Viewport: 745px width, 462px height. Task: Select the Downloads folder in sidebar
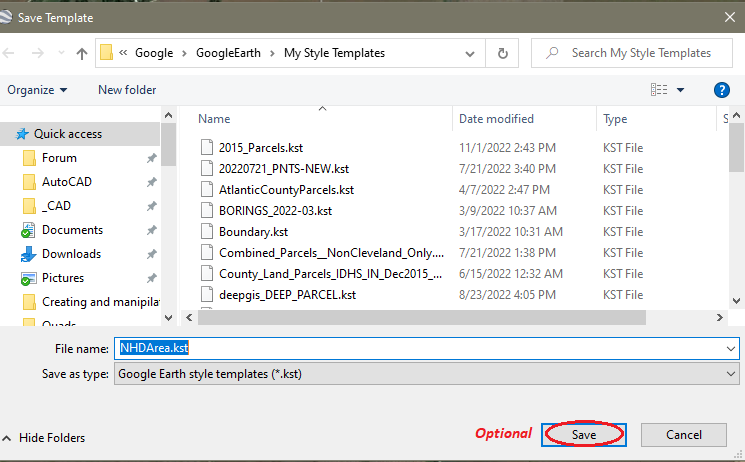[x=71, y=254]
